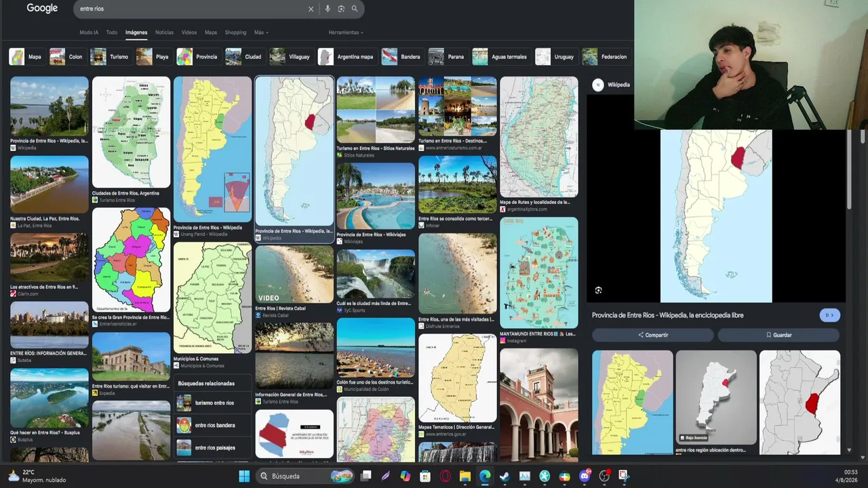Open Task View on the taskbar
Screen dimensions: 868x488
[x=366, y=476]
